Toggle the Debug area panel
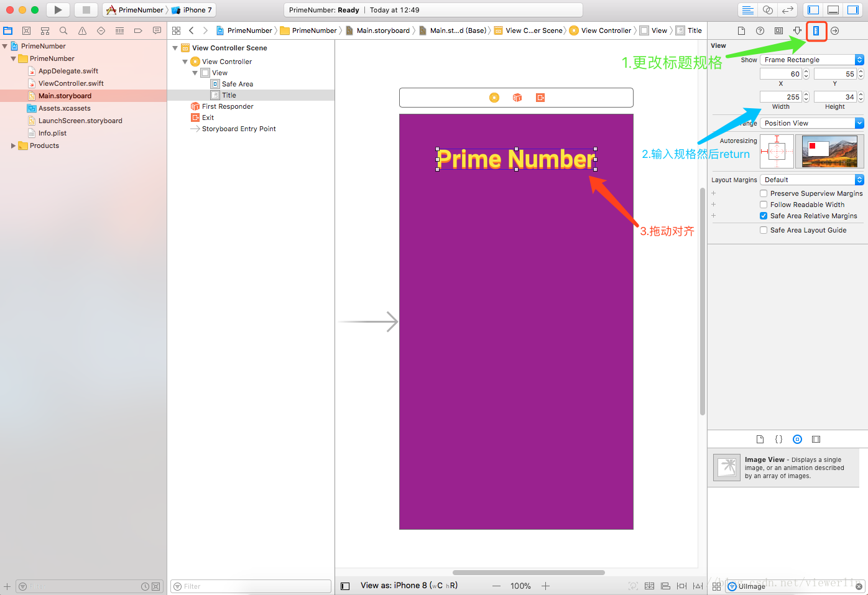 [833, 10]
